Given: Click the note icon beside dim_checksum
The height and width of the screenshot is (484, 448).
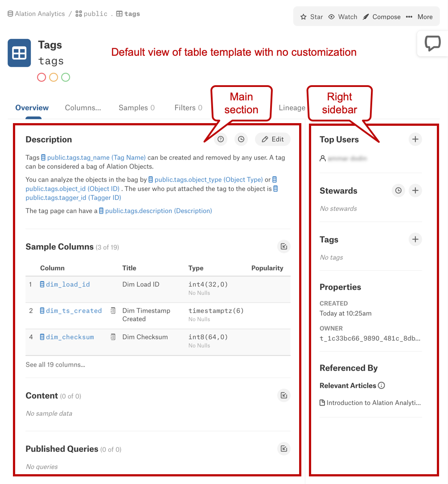Looking at the screenshot, I should (113, 337).
